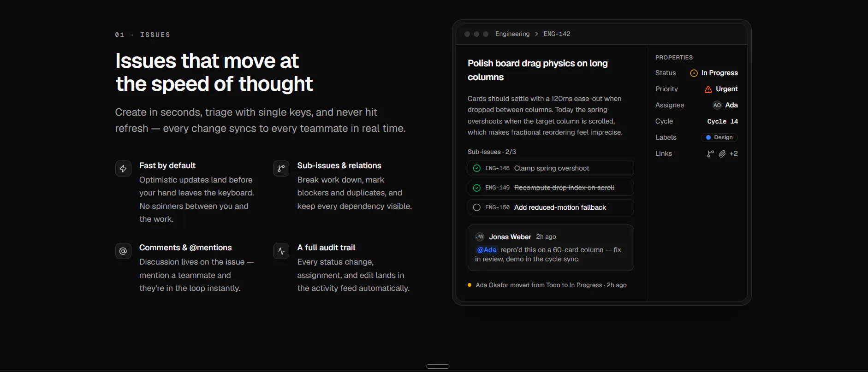Screen dimensions: 868x372
Task: Click the 2h ago comment timestamp
Action: point(546,237)
